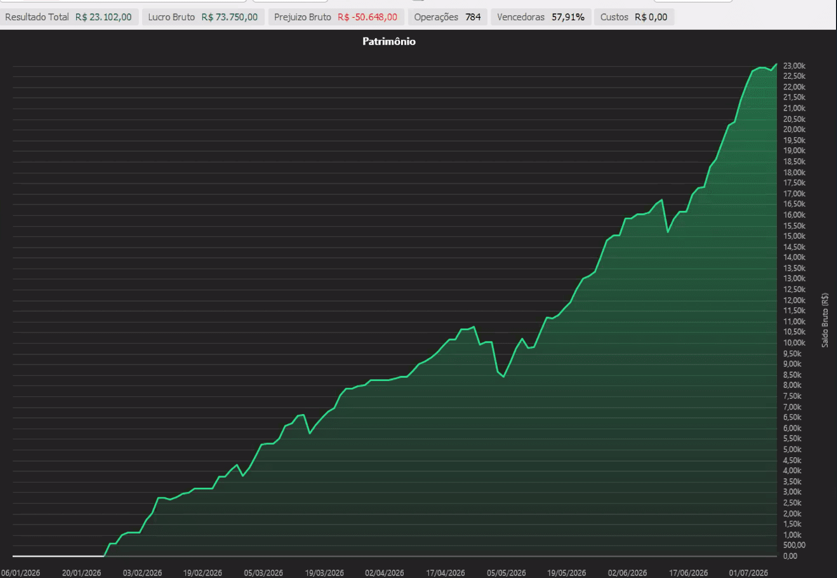Click the Saldo Bruto (R$) axis label
Viewport: 837px width, 578px height.
(x=825, y=320)
